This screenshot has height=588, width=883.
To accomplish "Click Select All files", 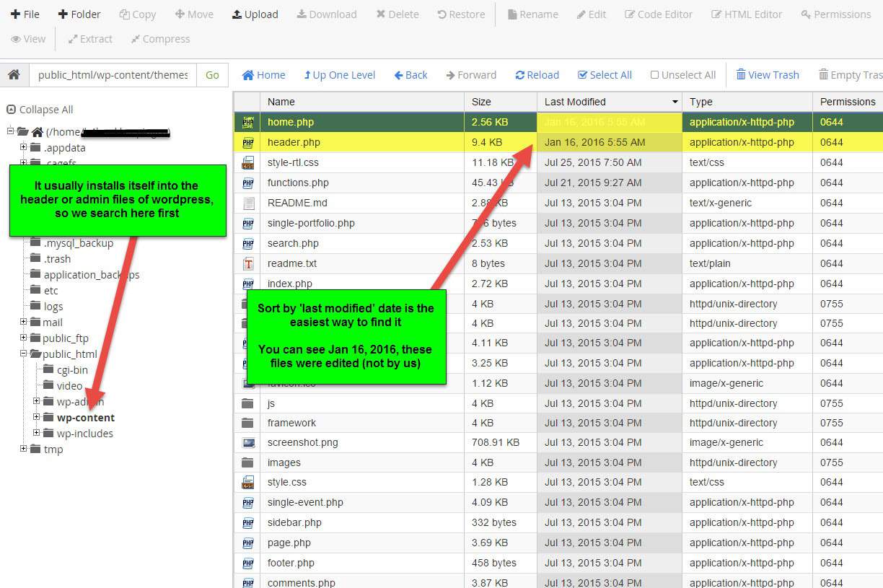I will point(605,75).
